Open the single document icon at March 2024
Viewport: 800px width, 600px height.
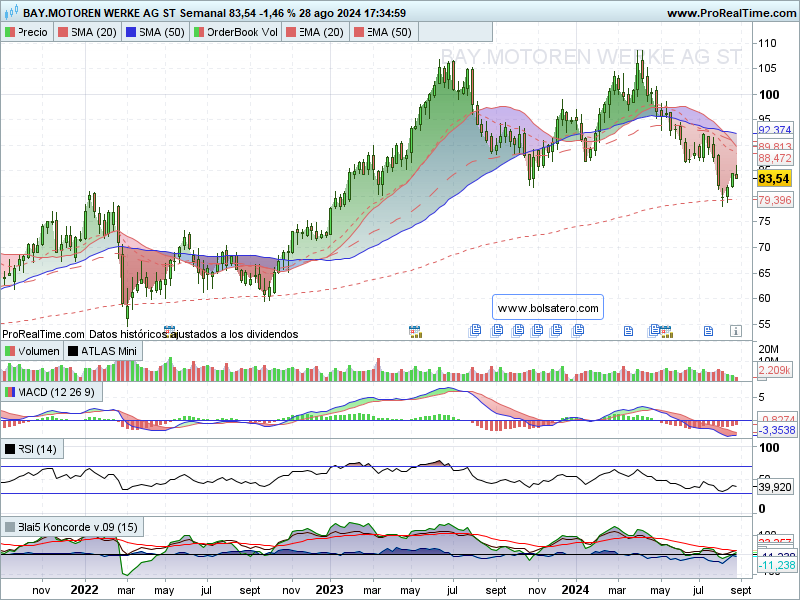pos(629,331)
